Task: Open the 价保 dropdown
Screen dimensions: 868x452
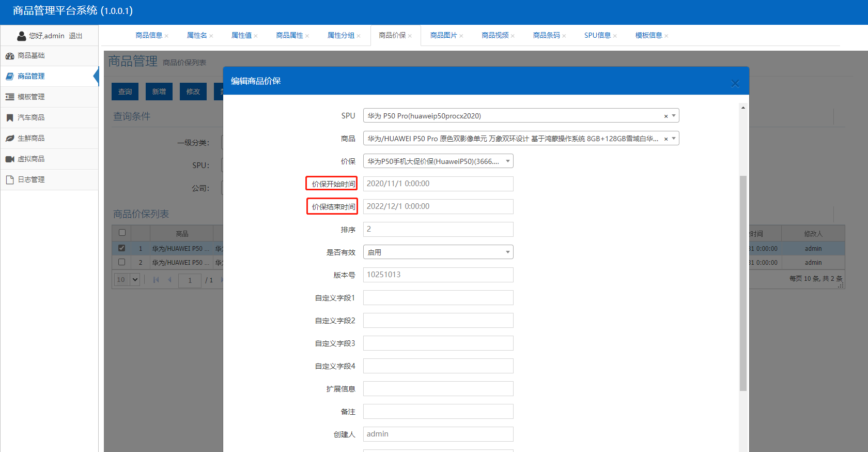Action: 438,161
